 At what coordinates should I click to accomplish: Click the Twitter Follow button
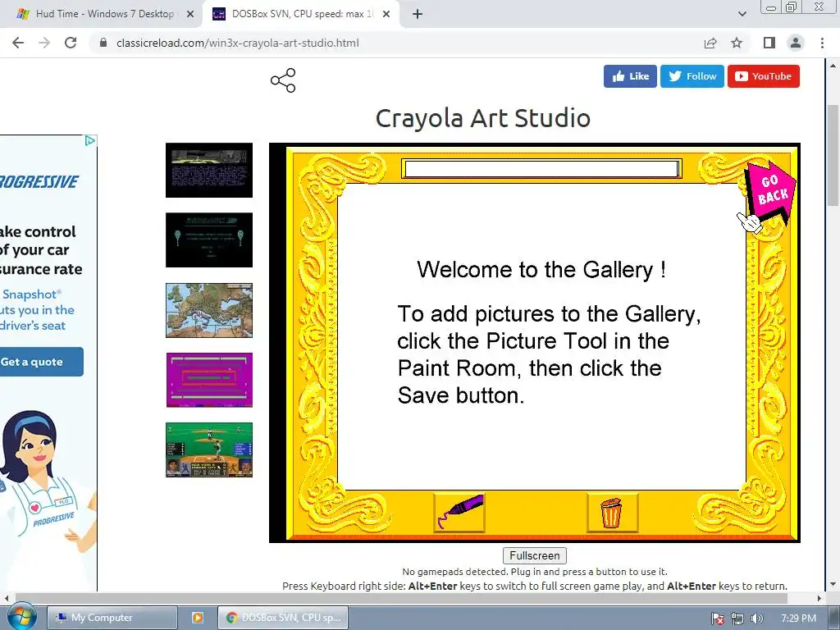point(692,76)
